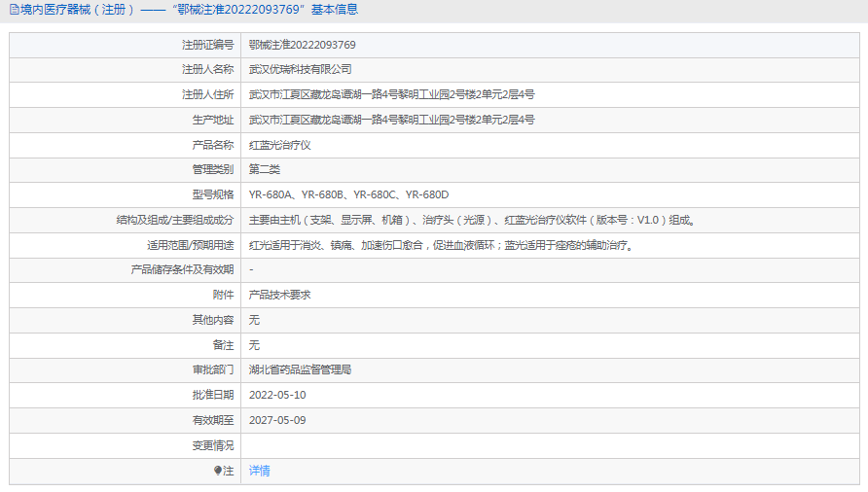Select the registrant address in 注册人住所 row
This screenshot has height=492, width=868.
(391, 94)
